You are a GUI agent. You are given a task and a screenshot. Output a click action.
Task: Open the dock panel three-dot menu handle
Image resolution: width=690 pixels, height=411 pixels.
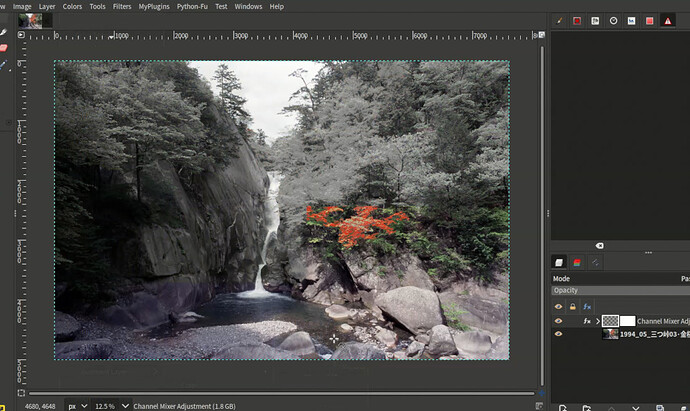648,253
